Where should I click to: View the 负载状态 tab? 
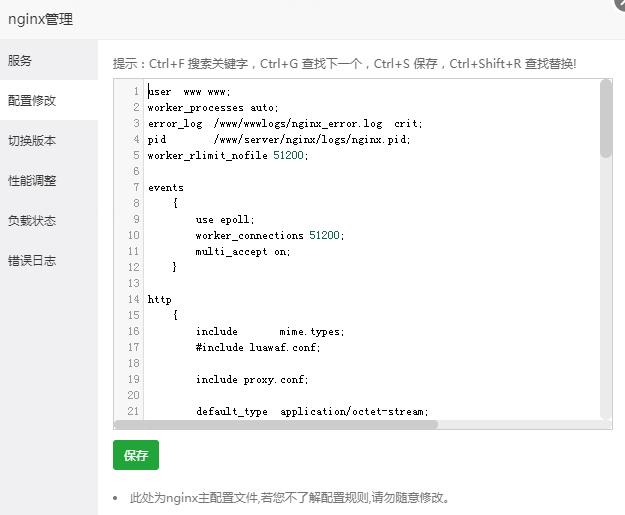point(32,221)
